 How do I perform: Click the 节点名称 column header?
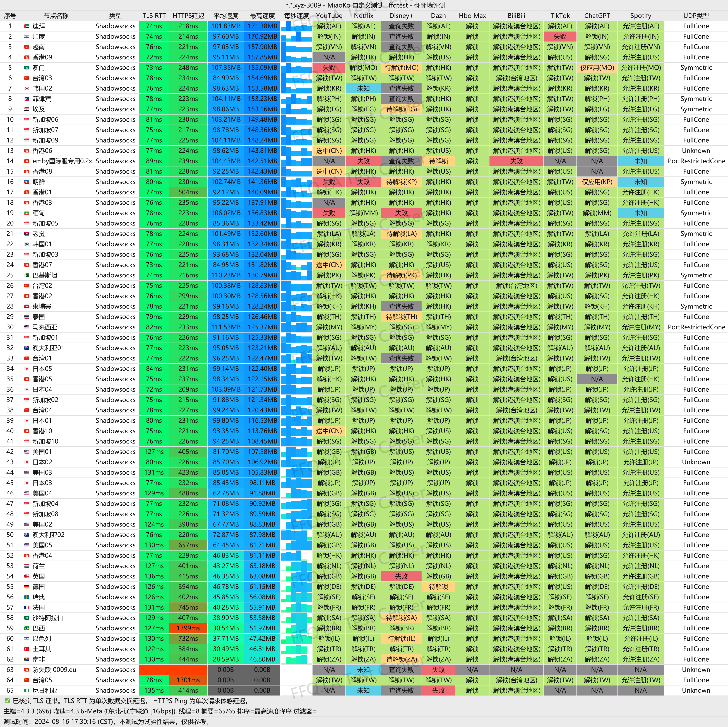(56, 16)
